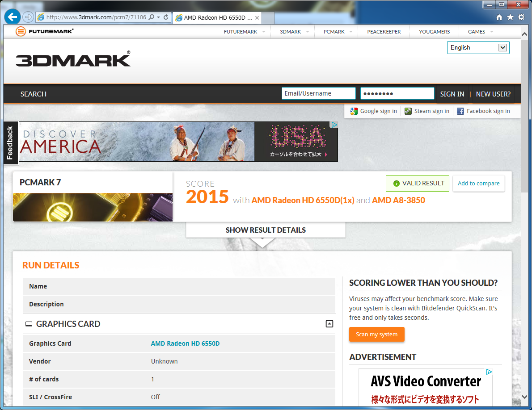Click the Discover America banner ad
532x410 pixels.
point(178,141)
